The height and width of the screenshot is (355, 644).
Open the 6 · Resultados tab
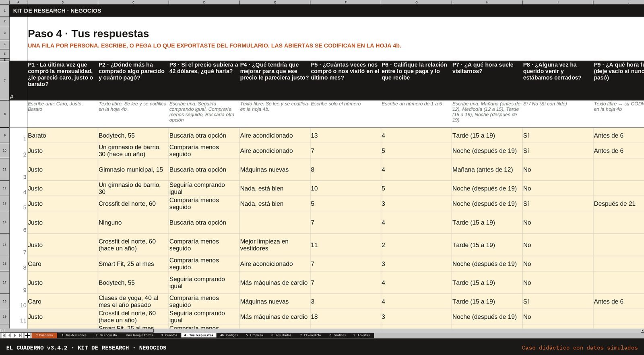pyautogui.click(x=281, y=335)
